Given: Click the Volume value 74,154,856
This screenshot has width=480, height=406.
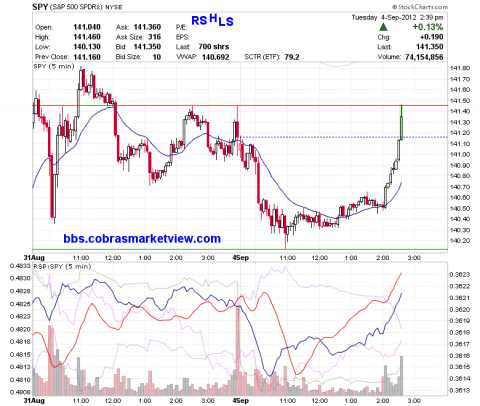Looking at the screenshot, I should pyautogui.click(x=424, y=57).
